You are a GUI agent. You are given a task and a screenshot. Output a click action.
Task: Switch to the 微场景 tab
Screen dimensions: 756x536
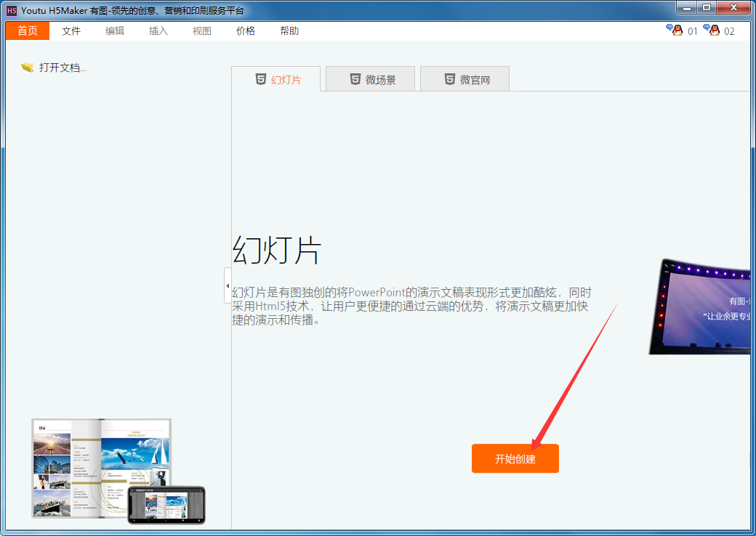[x=370, y=79]
